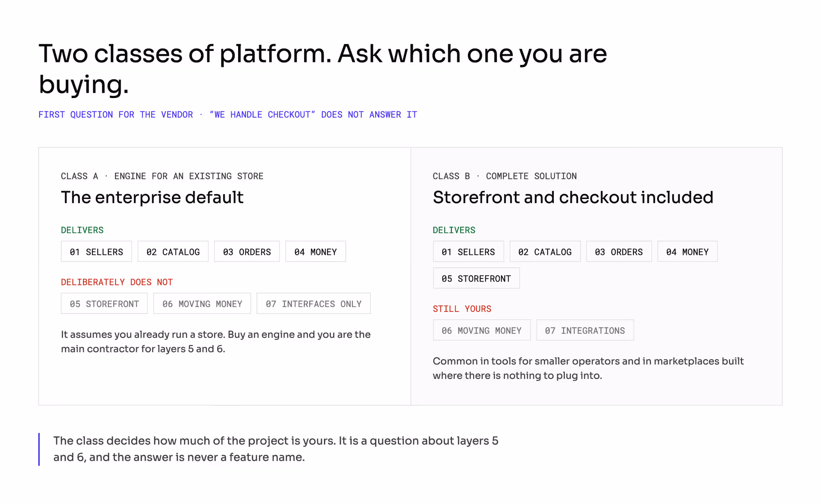This screenshot has width=821, height=504.
Task: Click the '02 CATALOG' chip in Class A
Action: (173, 252)
